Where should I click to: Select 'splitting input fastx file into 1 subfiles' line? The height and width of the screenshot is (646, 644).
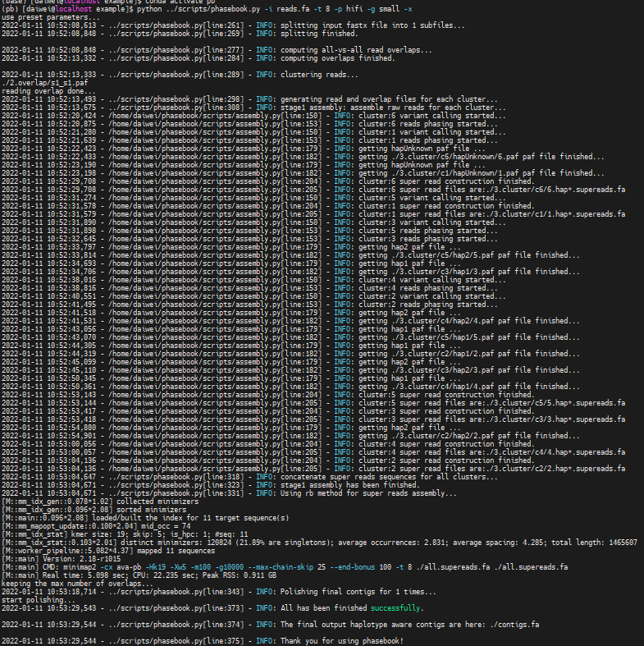coord(233,25)
